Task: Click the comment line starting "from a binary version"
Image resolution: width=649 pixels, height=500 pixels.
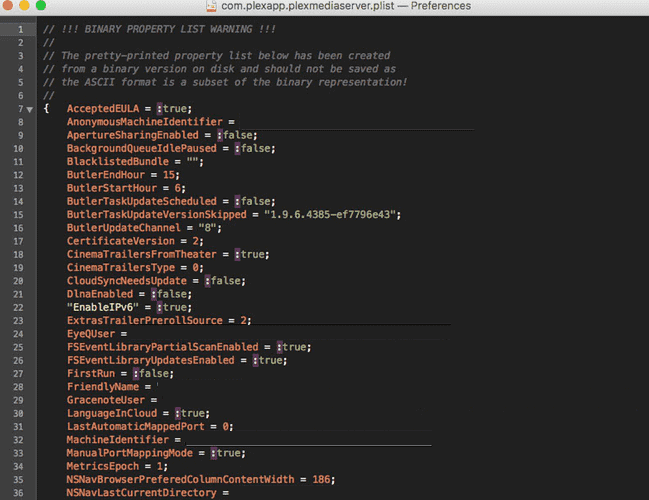Action: coord(220,69)
